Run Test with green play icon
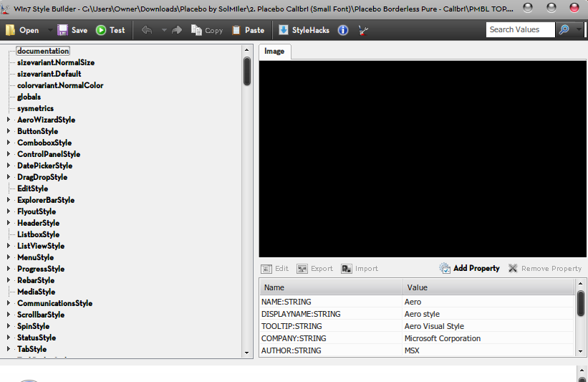 click(x=101, y=30)
